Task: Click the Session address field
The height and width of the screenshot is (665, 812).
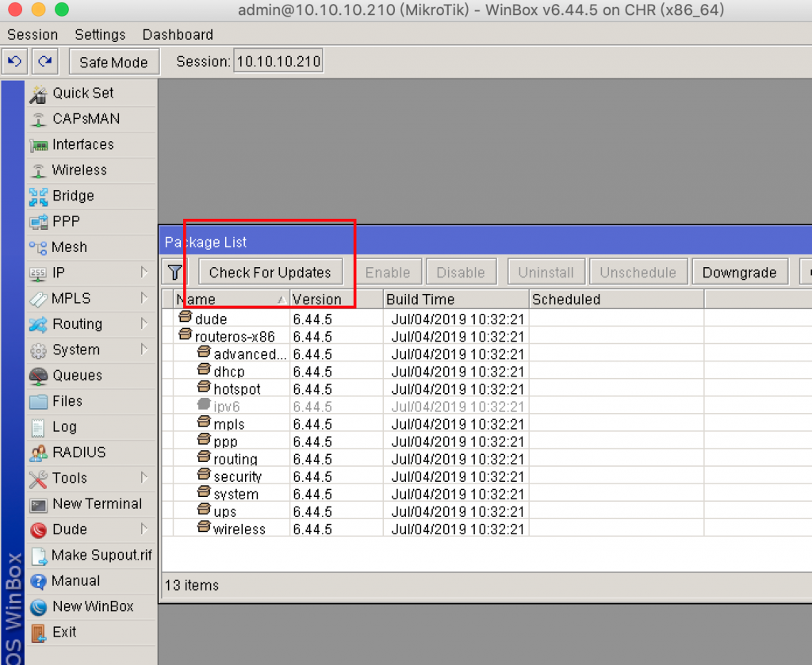Action: tap(278, 62)
